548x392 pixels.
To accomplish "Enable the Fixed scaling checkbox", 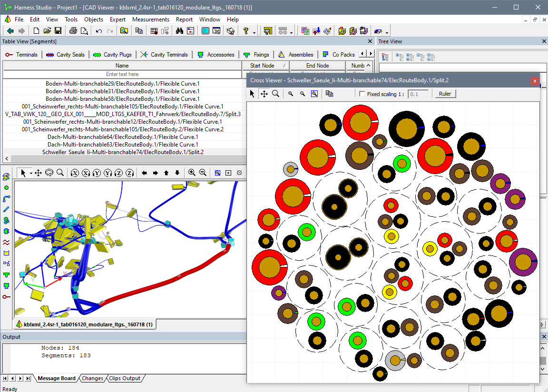I will (x=362, y=94).
